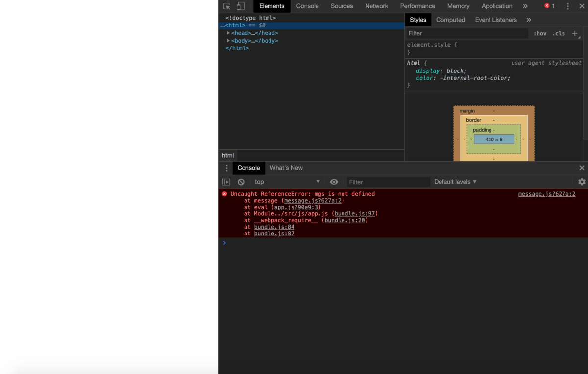
Task: Expand the head element node
Action: (x=228, y=33)
